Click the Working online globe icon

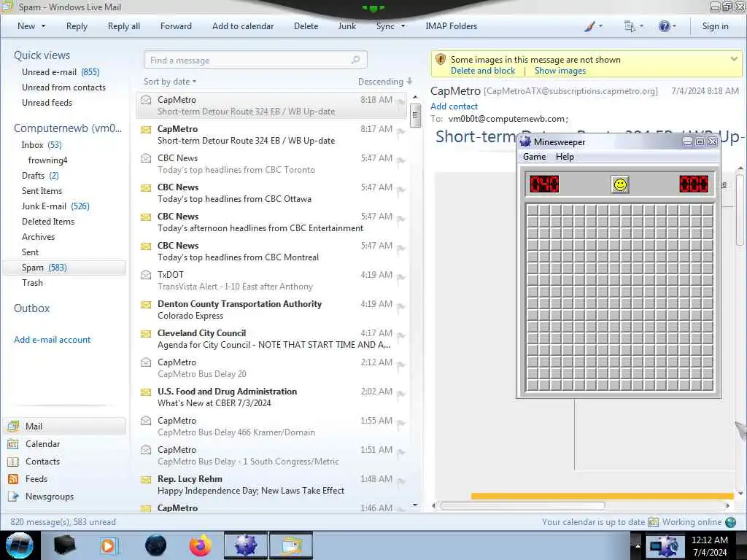coord(730,522)
